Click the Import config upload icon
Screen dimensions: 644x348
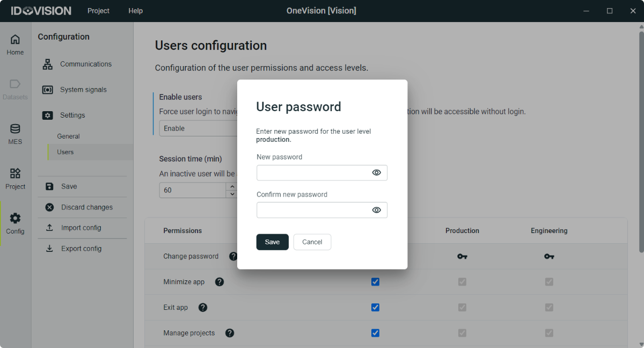click(49, 227)
